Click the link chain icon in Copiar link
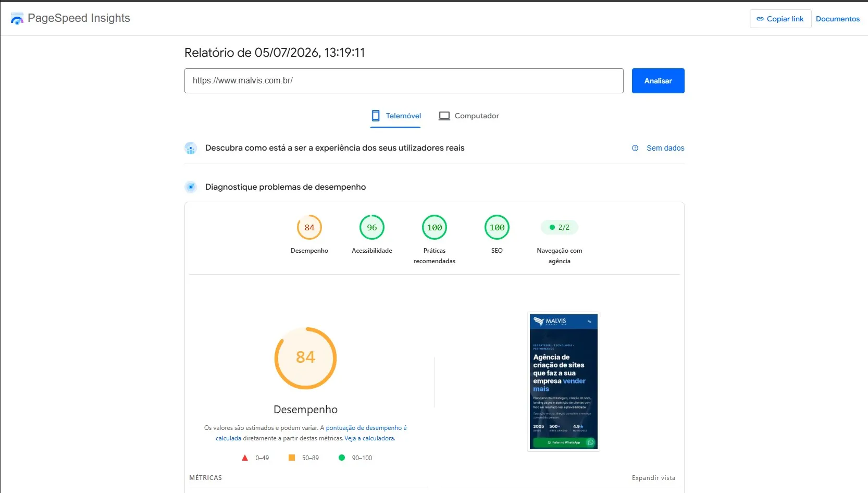The image size is (868, 493). click(760, 19)
